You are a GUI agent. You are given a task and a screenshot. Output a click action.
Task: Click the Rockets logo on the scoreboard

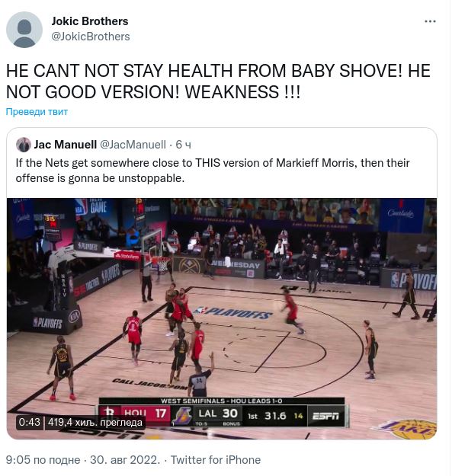pos(109,412)
